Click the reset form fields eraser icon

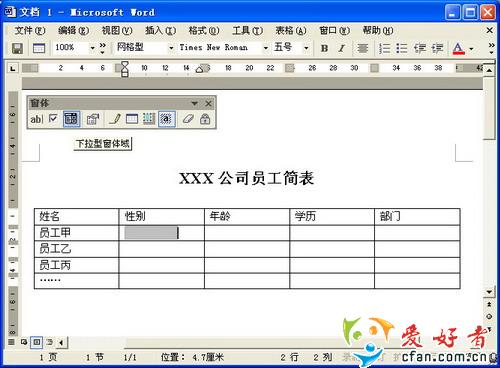point(188,119)
